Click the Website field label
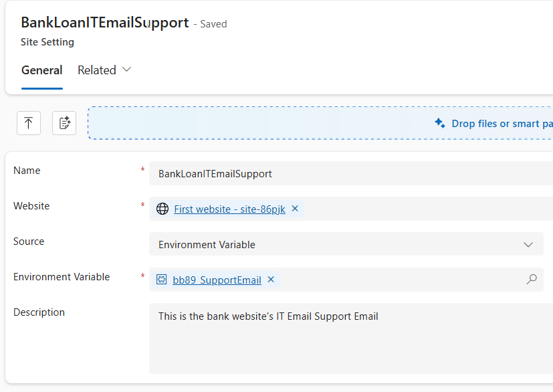Viewport: 553px width, 392px height. [31, 206]
